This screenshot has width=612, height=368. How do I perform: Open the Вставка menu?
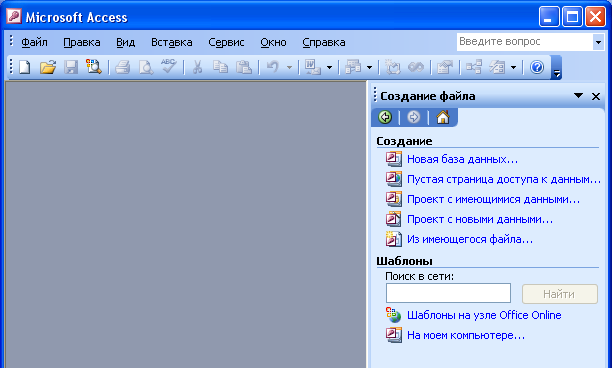coord(172,42)
